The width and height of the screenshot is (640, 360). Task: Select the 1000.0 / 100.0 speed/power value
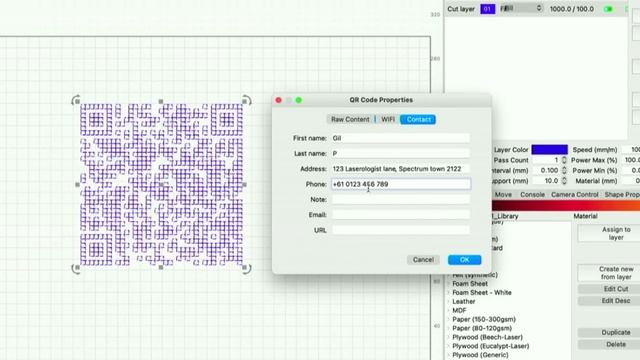571,9
